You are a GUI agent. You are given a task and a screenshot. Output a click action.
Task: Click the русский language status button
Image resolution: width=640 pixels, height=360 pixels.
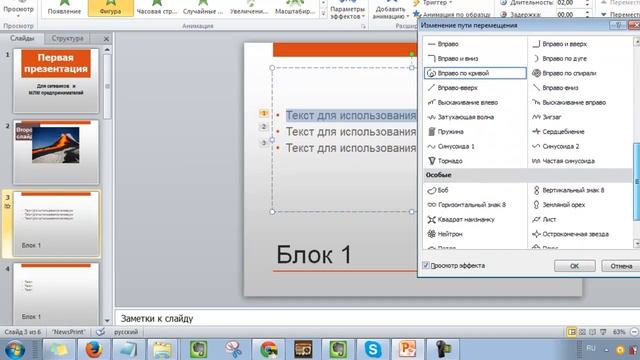126,332
